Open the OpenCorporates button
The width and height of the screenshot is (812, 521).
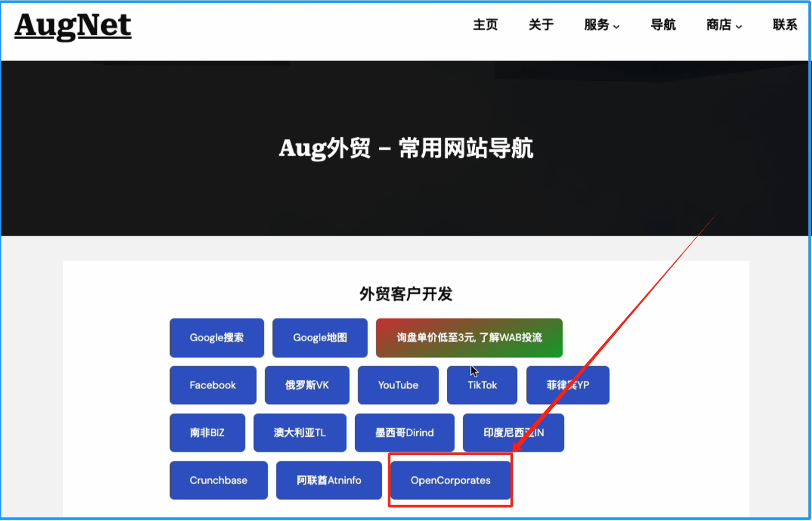tap(450, 480)
